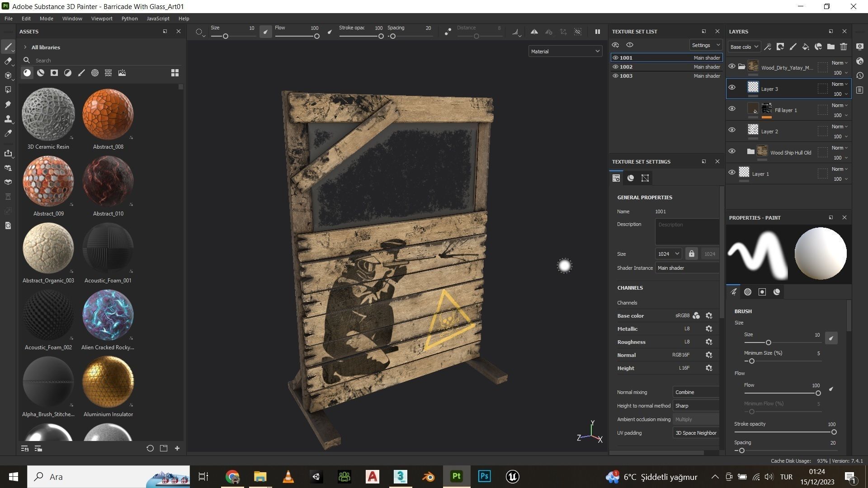Open the Export textures icon

(8, 153)
